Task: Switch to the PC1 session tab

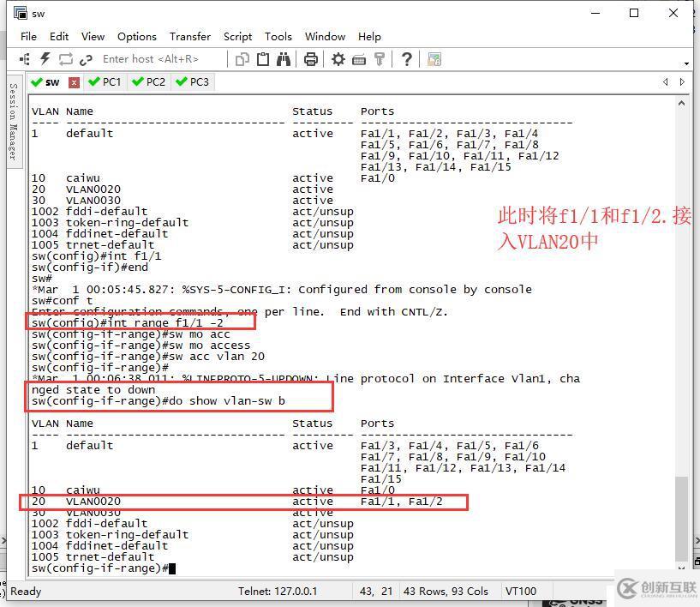Action: click(105, 82)
